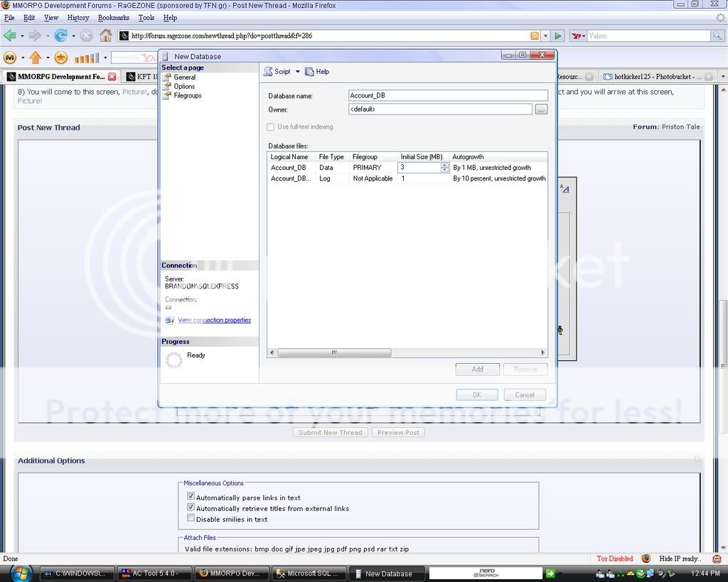Click Submit New Thread
The image size is (728, 582).
[x=330, y=432]
